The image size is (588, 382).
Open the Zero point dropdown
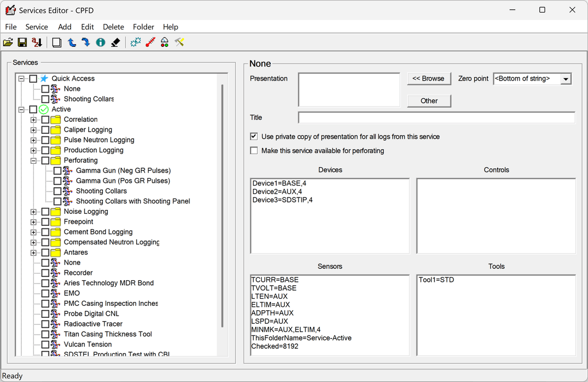tap(566, 78)
